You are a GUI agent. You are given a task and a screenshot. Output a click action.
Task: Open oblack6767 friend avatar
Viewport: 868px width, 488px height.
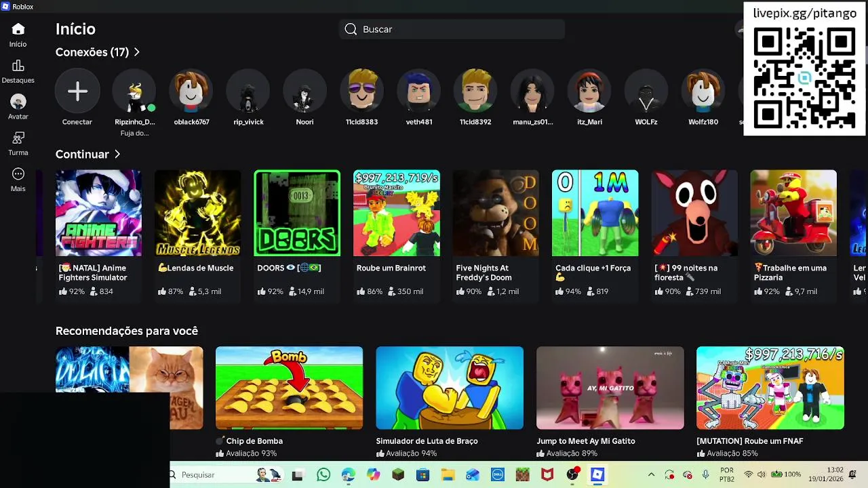[191, 91]
